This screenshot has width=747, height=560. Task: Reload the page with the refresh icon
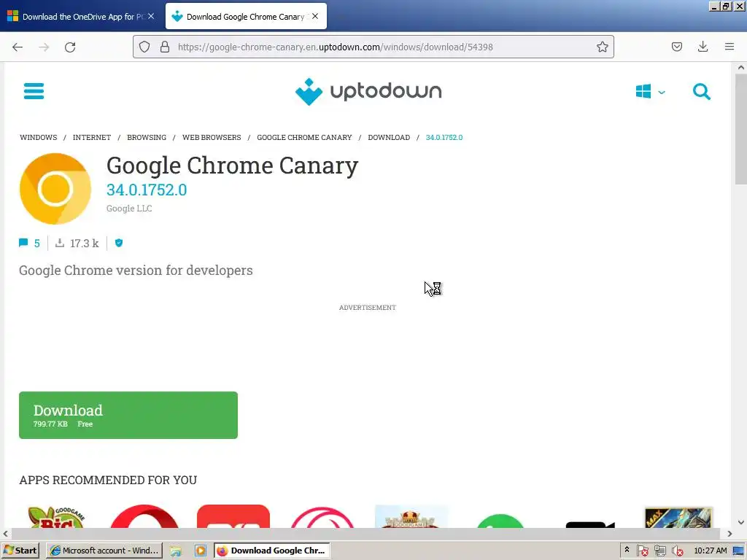pos(70,47)
